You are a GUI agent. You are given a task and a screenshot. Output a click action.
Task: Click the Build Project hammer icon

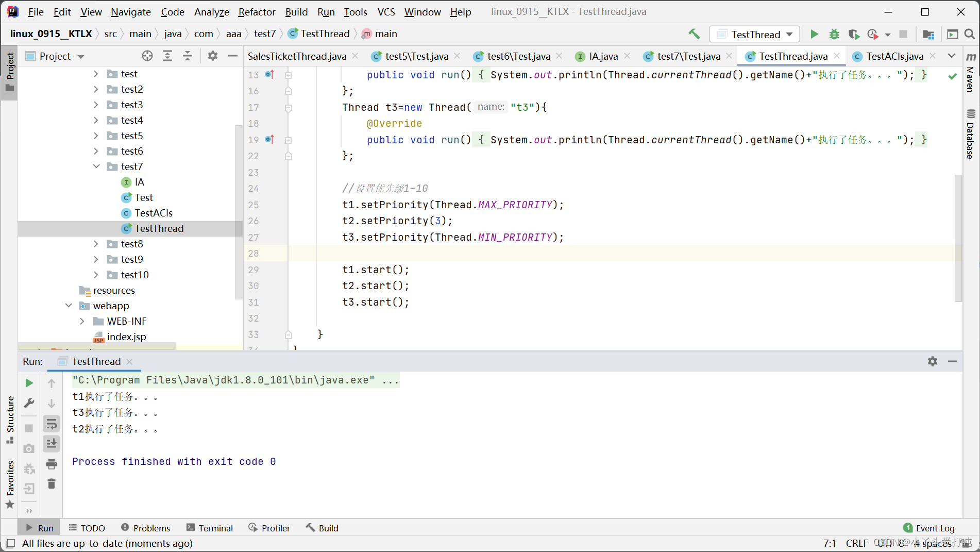click(x=694, y=34)
